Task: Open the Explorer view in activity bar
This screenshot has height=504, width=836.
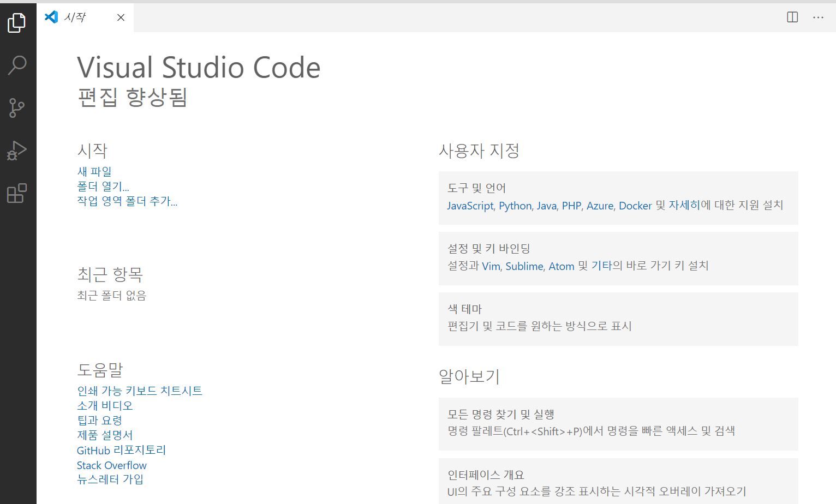Action: [17, 22]
